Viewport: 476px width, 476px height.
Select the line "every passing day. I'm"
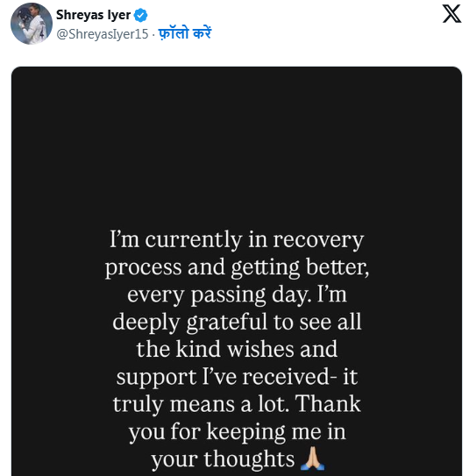pyautogui.click(x=237, y=295)
